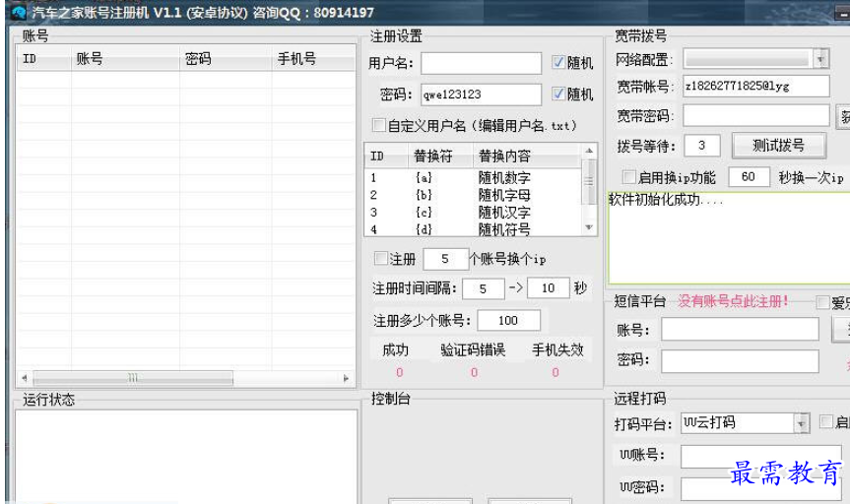850x504 pixels.
Task: Click the 用户名 input field
Action: tap(481, 63)
